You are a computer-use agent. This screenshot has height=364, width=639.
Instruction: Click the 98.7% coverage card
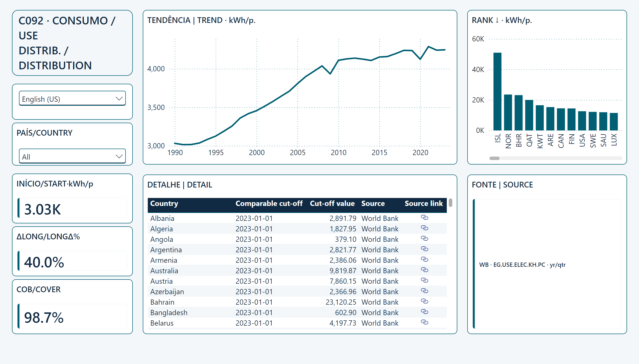tap(72, 316)
